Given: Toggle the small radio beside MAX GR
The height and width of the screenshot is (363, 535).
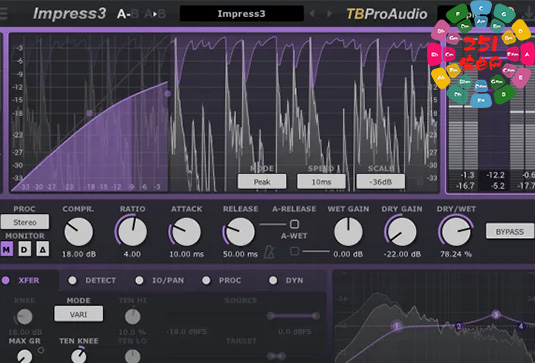Looking at the screenshot, I should pos(41,350).
